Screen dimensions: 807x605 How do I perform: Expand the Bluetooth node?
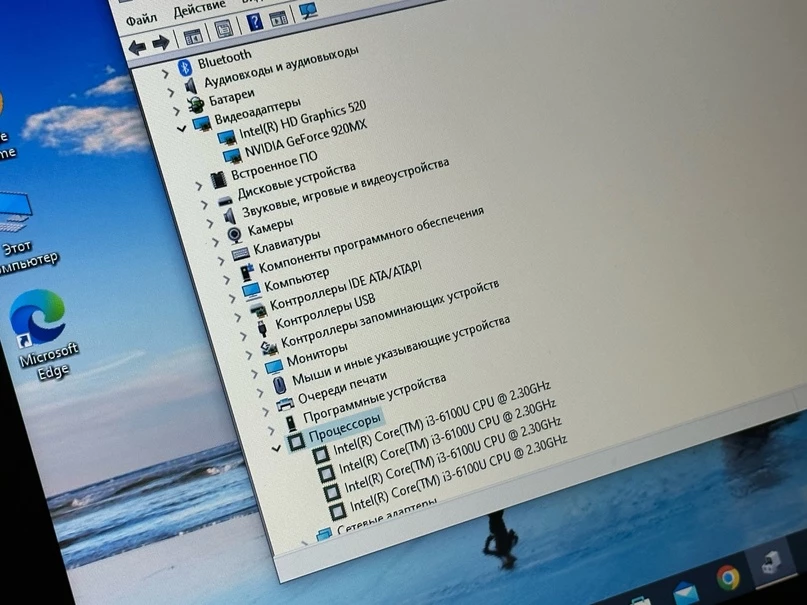point(165,74)
